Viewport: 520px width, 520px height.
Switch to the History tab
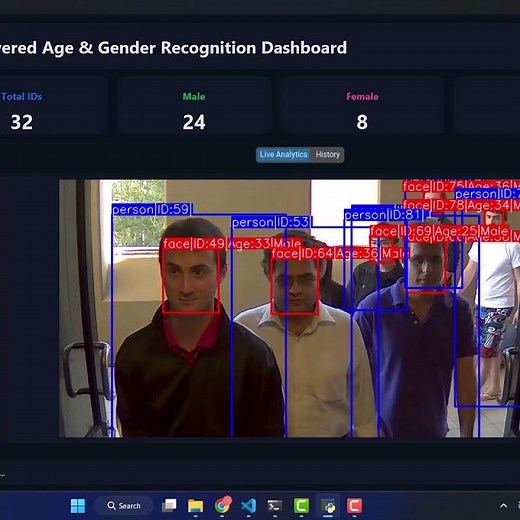coord(328,155)
